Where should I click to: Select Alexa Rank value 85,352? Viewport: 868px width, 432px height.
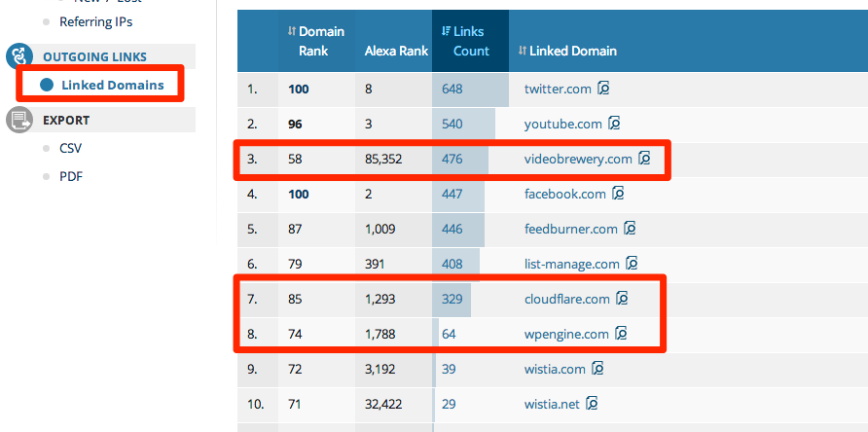click(383, 159)
